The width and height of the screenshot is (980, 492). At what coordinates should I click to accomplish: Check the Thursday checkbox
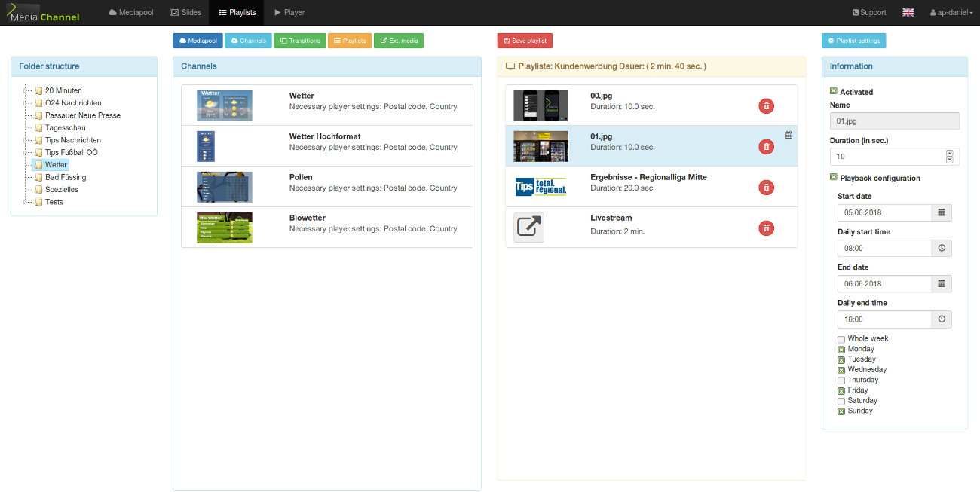(841, 380)
